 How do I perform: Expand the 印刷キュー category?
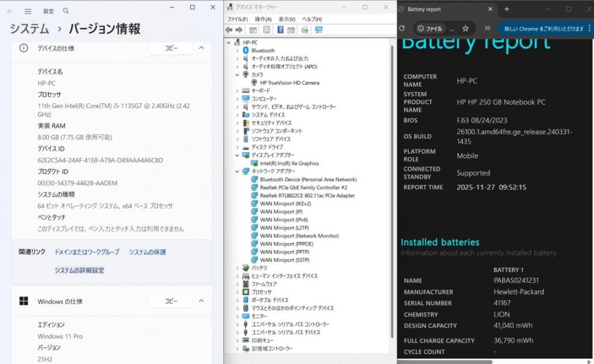tap(237, 340)
